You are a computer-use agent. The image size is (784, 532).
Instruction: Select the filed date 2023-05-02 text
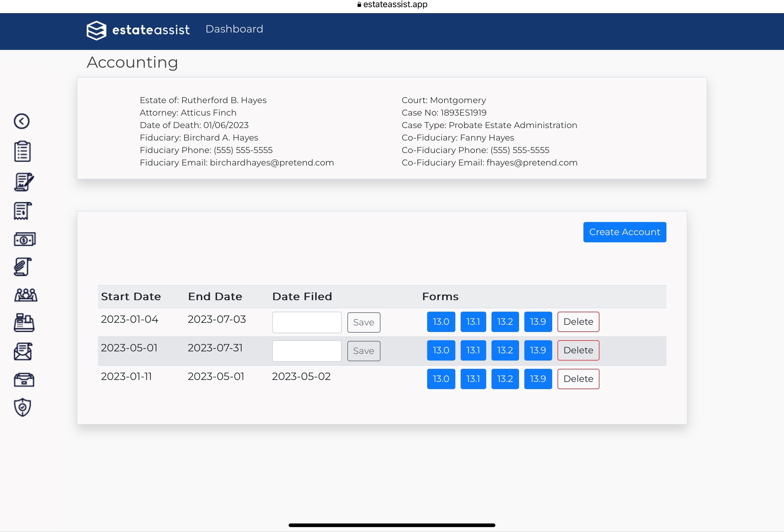coord(301,376)
